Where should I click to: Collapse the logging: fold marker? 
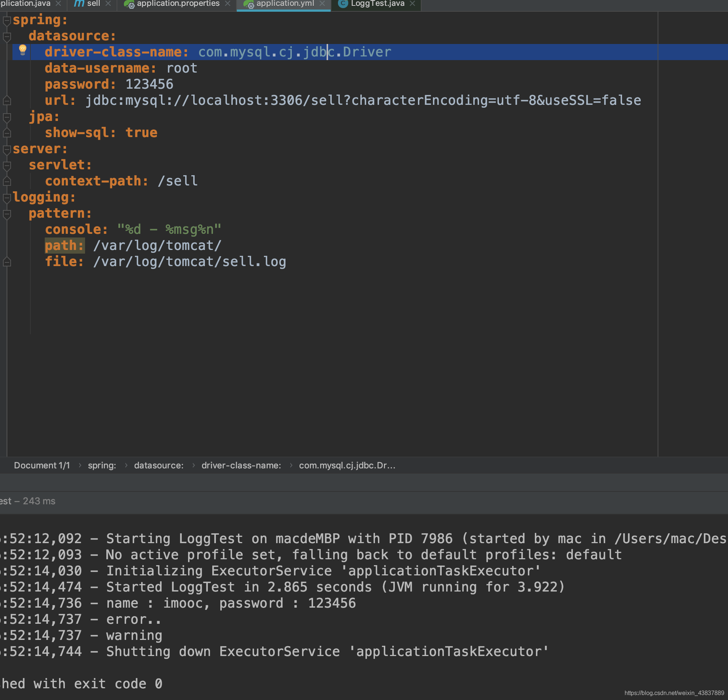pos(7,198)
